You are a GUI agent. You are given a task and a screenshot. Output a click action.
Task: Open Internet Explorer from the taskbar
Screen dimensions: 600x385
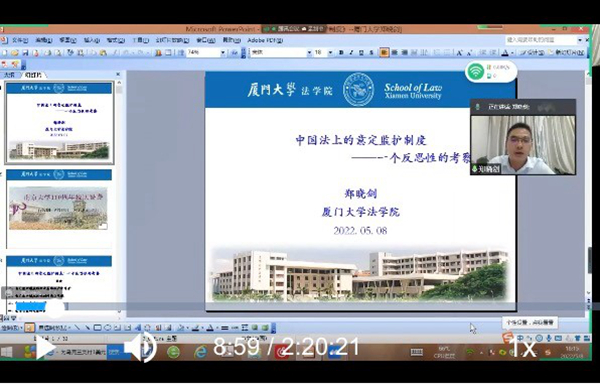[200, 351]
